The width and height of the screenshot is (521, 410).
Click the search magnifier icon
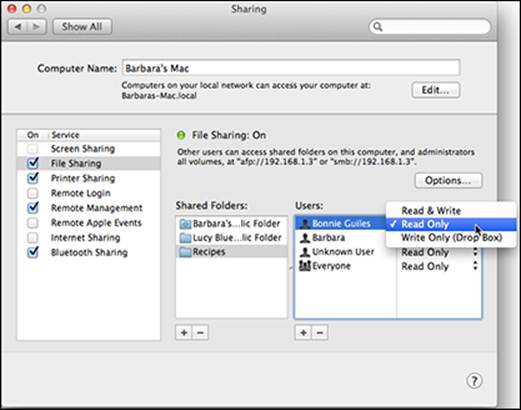(378, 27)
